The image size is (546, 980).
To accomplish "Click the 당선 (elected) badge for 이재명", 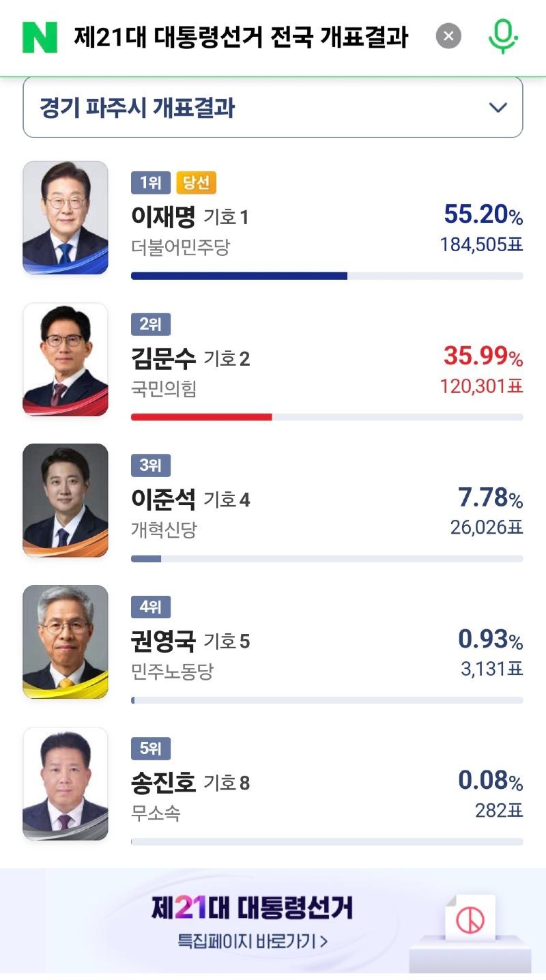I will (x=195, y=182).
